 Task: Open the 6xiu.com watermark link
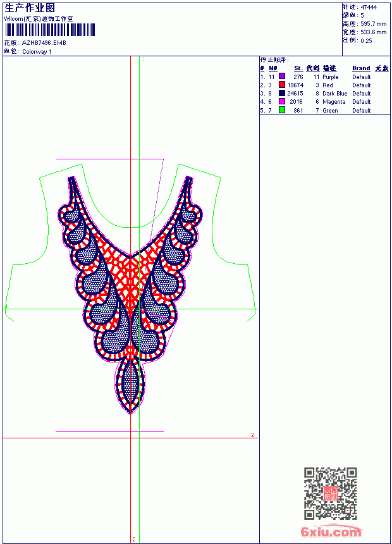point(331,531)
